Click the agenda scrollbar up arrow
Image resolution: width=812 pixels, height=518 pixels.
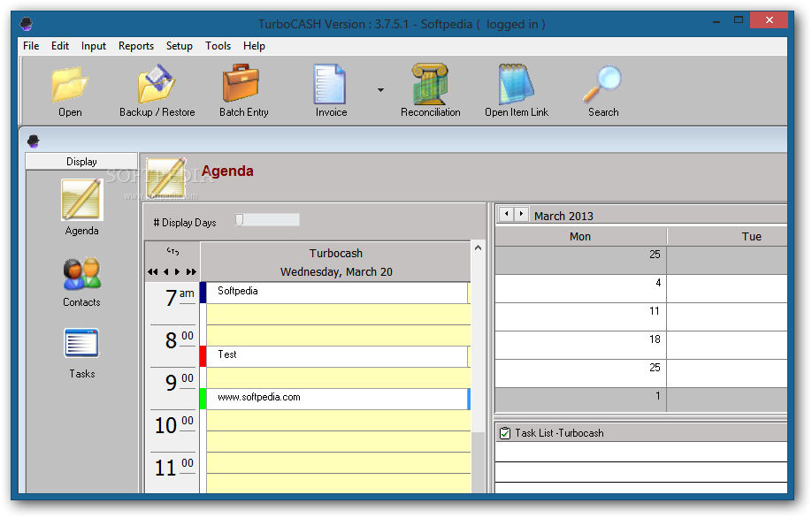click(x=478, y=248)
